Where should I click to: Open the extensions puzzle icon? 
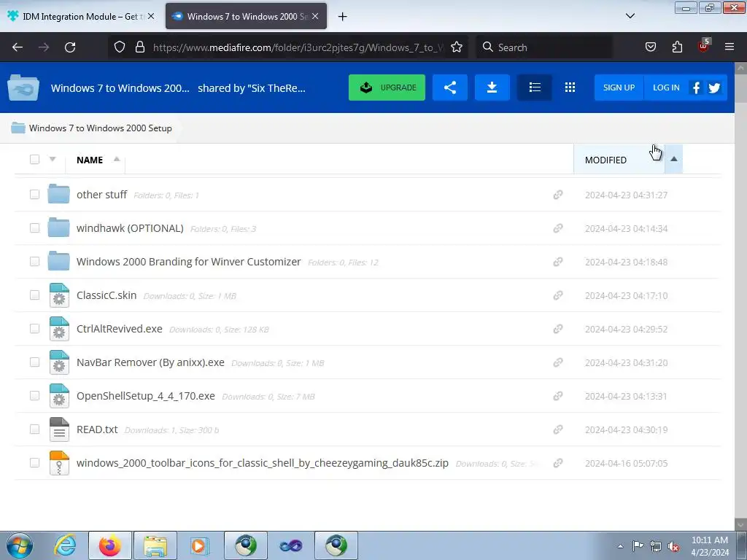677,47
